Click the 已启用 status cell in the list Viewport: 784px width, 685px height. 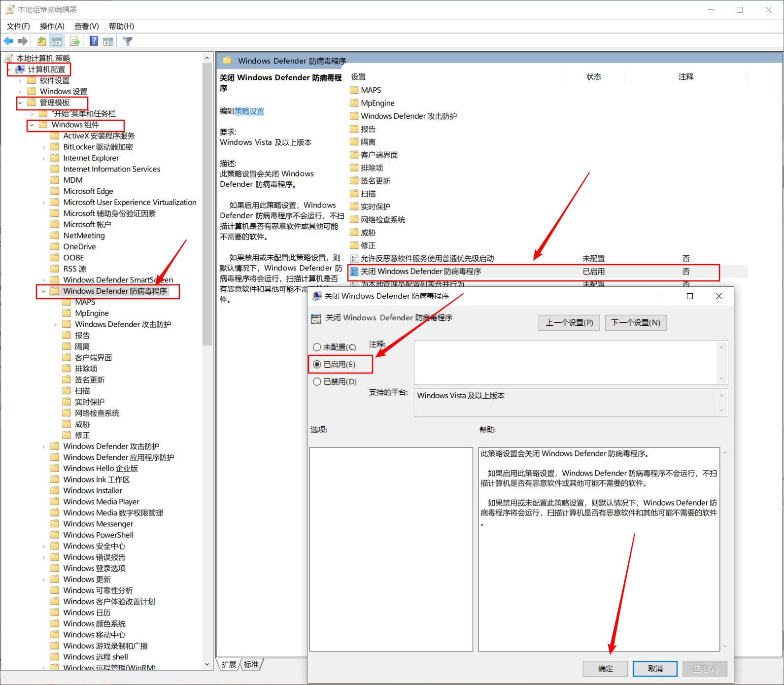pos(594,272)
